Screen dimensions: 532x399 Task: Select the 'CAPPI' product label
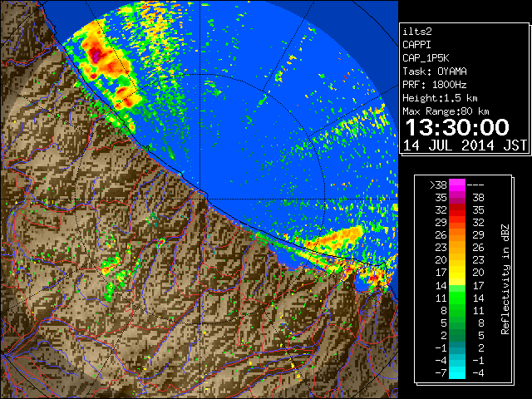416,45
